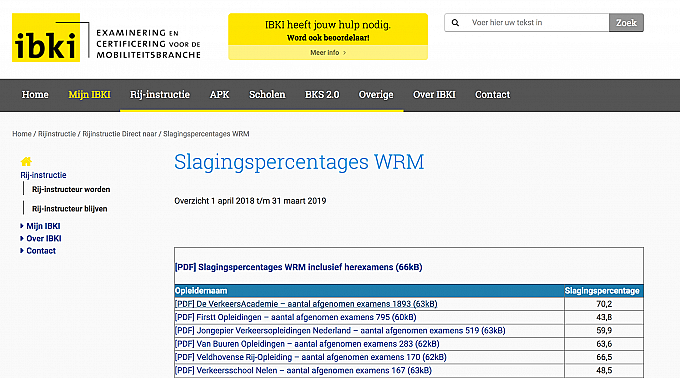Select the 70,2 percentage cell

tap(604, 304)
